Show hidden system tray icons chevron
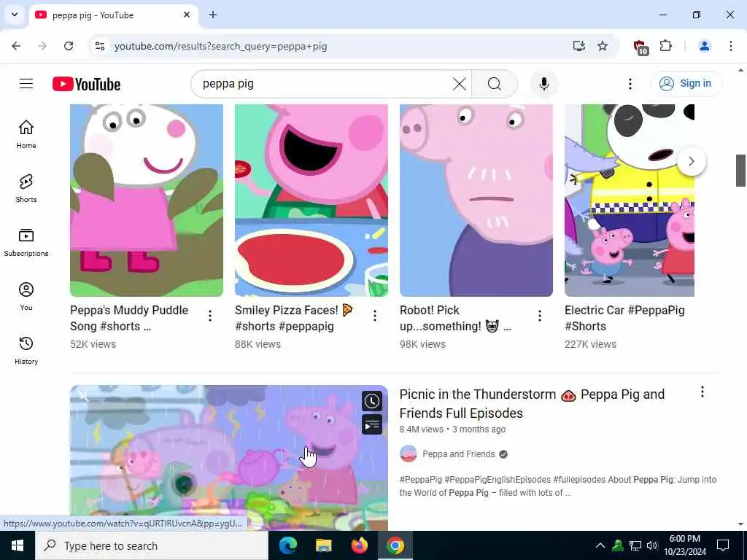The height and width of the screenshot is (560, 747). click(600, 545)
